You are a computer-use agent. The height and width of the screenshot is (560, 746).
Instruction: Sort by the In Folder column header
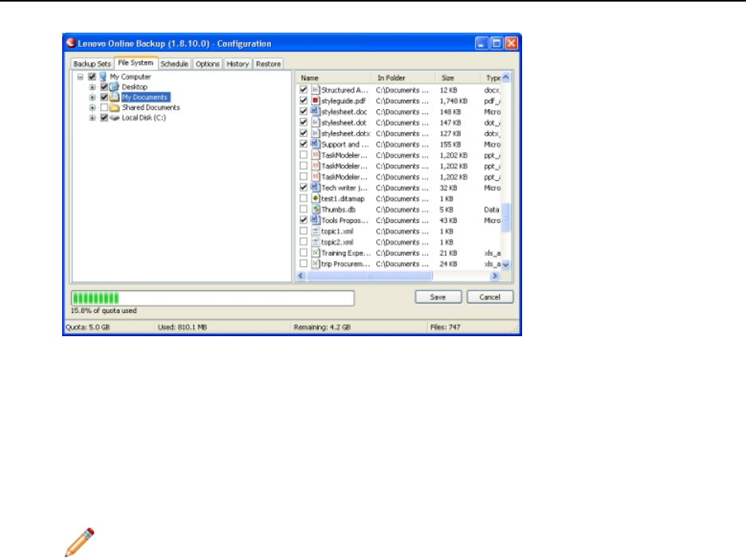pyautogui.click(x=403, y=77)
